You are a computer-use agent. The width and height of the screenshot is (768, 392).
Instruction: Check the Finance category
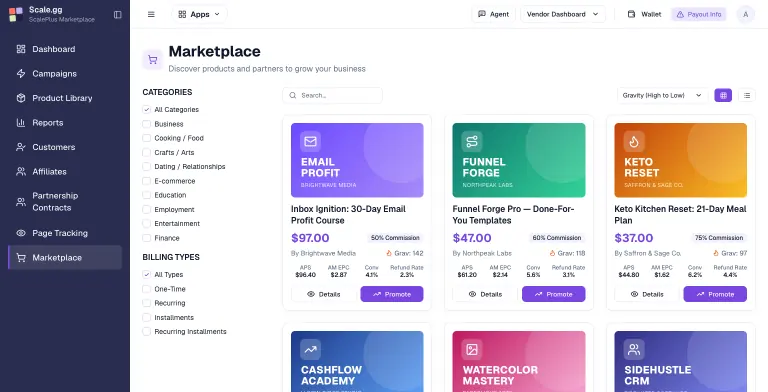coord(146,238)
